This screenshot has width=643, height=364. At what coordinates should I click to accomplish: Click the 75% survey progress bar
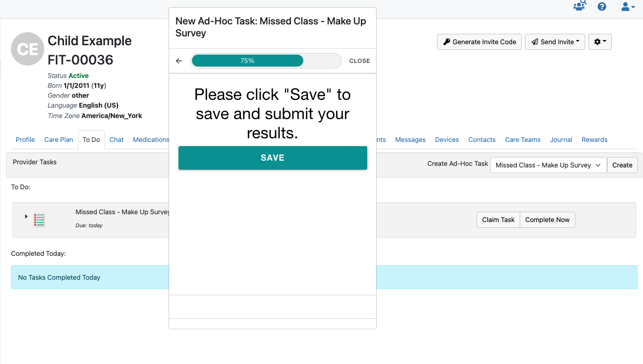[x=266, y=61]
